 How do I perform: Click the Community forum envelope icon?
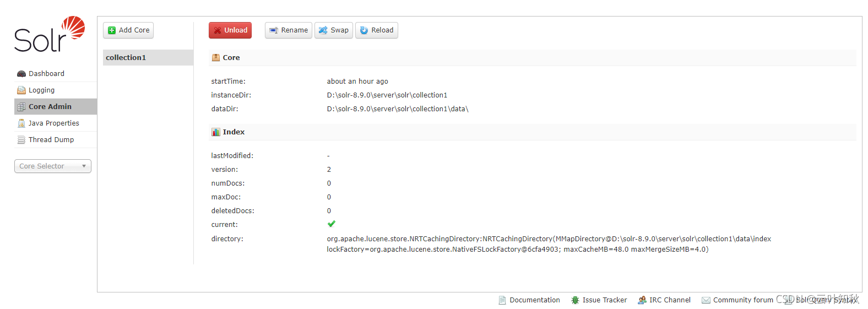(x=706, y=300)
